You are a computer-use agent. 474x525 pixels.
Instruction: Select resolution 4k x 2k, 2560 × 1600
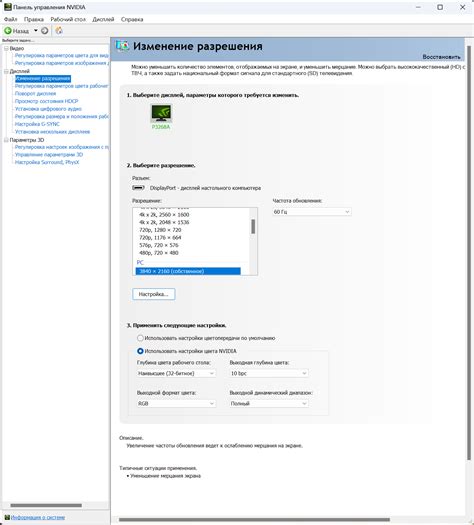pos(164,215)
